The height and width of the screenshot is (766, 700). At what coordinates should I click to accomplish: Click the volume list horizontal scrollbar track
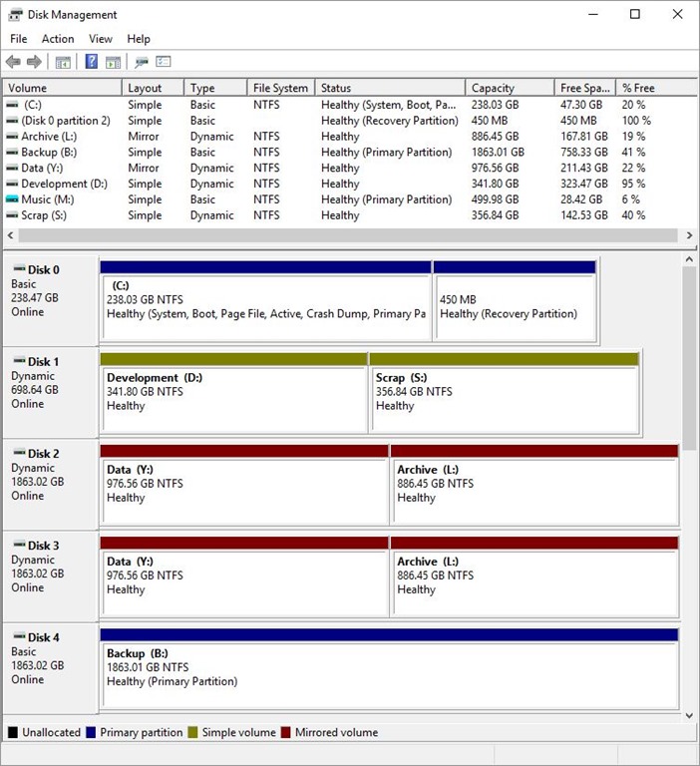tap(348, 235)
